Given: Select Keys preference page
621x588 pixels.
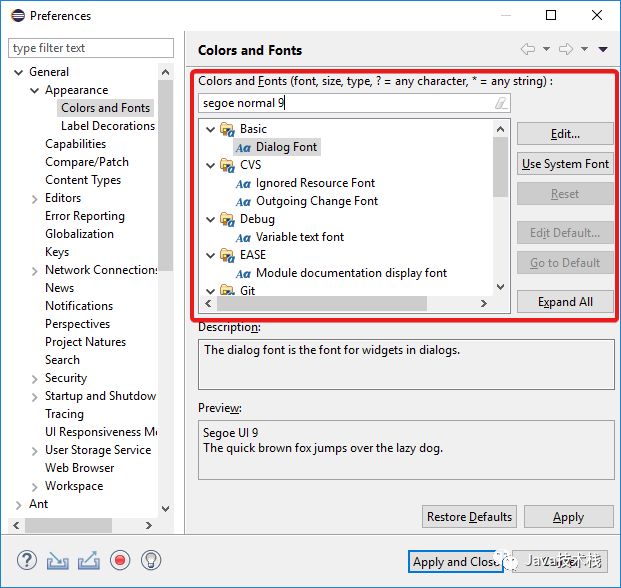Looking at the screenshot, I should point(57,252).
